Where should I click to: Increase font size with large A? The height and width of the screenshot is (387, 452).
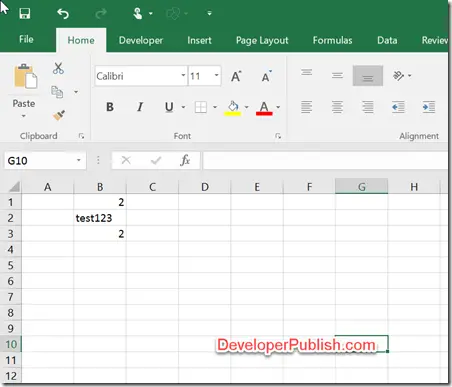236,76
